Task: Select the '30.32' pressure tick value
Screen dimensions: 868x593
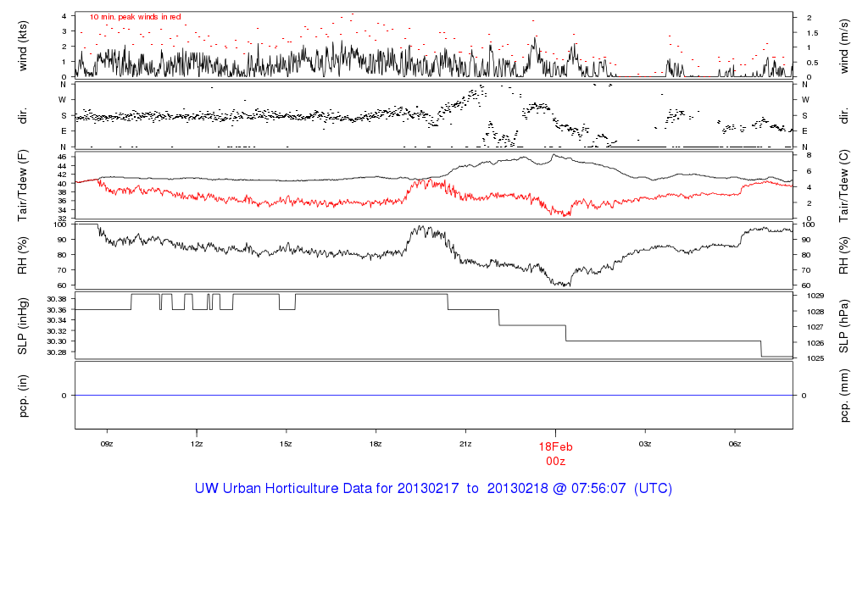Action: point(57,331)
